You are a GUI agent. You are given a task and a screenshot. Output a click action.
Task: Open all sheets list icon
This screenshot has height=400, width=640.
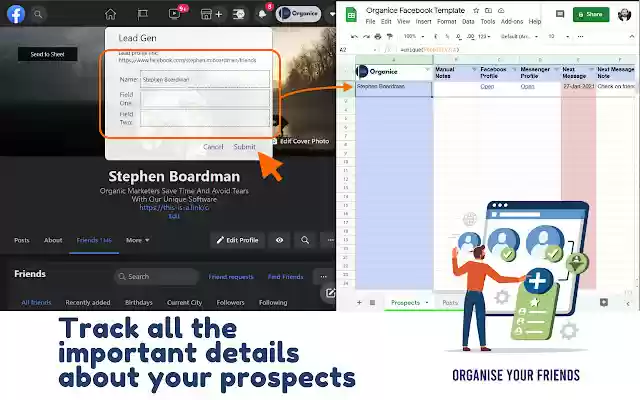click(372, 302)
